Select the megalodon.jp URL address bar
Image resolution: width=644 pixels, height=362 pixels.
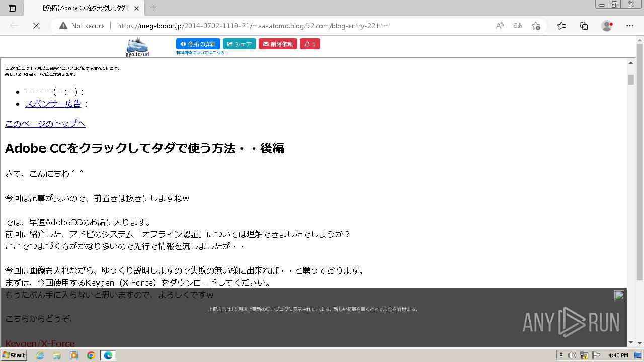254,26
